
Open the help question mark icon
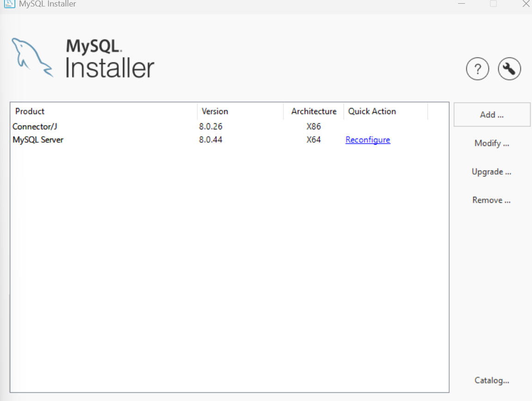[477, 69]
